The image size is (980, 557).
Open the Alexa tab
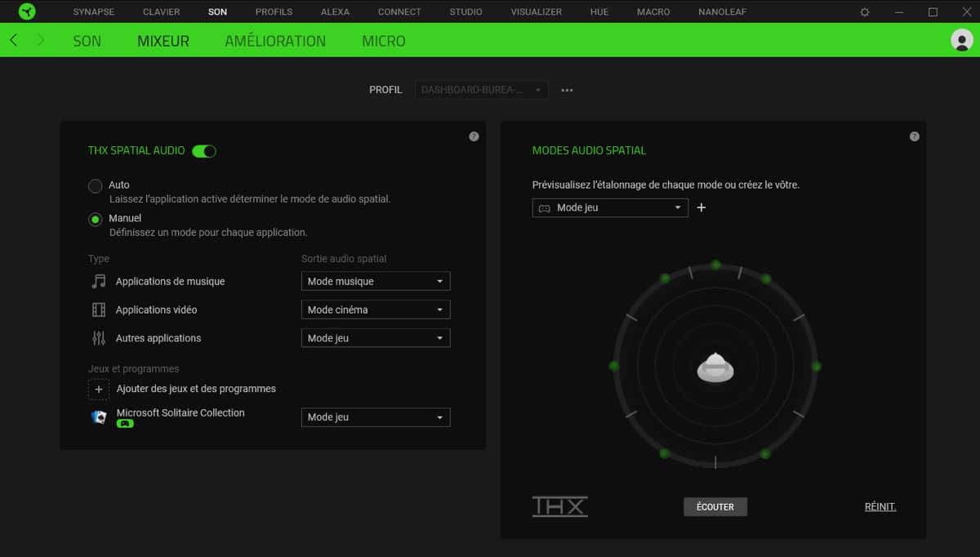(x=335, y=12)
